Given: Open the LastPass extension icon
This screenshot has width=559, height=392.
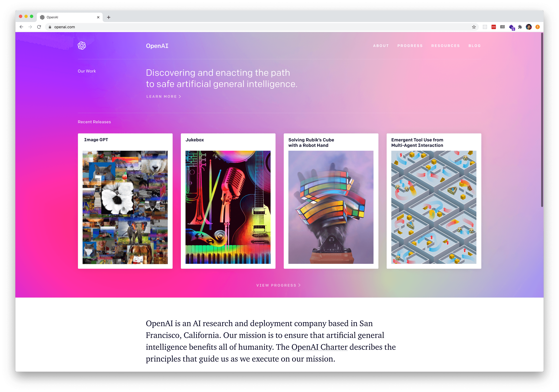Looking at the screenshot, I should pos(493,27).
